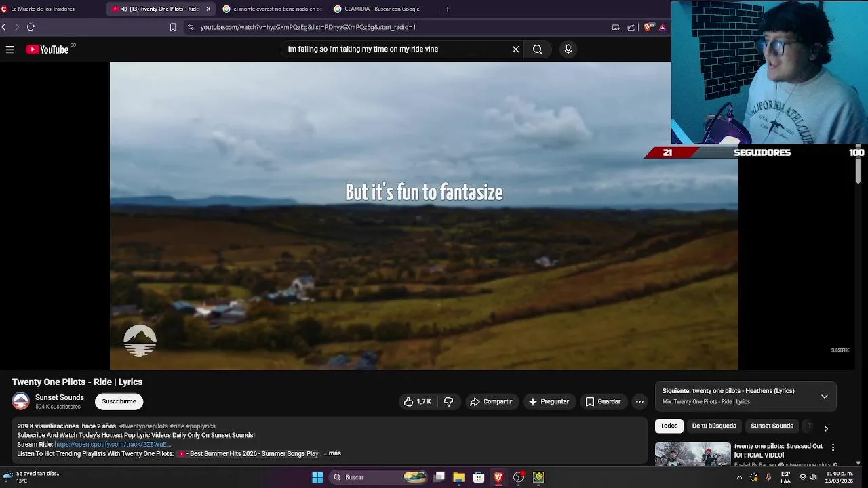
Task: Open File Explorer from taskbar
Action: click(458, 477)
